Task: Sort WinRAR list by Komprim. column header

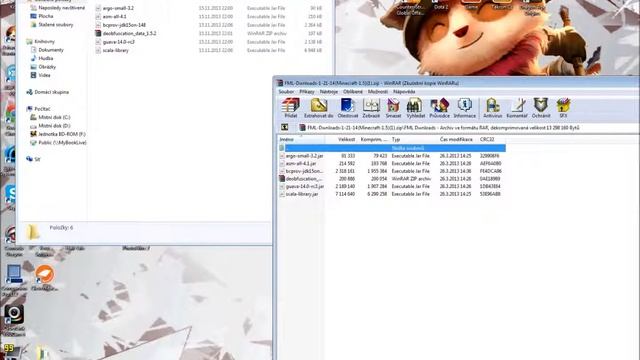Action: pos(373,140)
